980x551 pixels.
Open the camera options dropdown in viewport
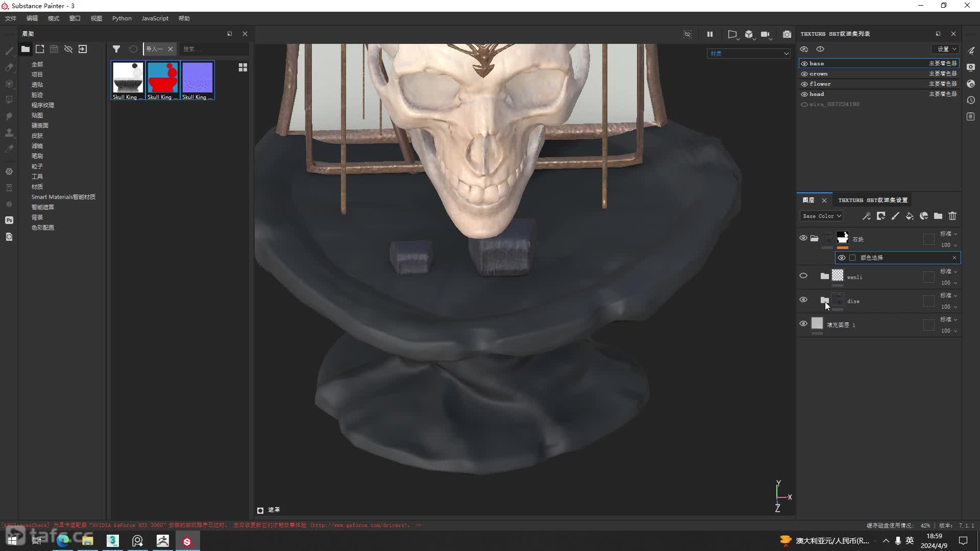pos(766,34)
